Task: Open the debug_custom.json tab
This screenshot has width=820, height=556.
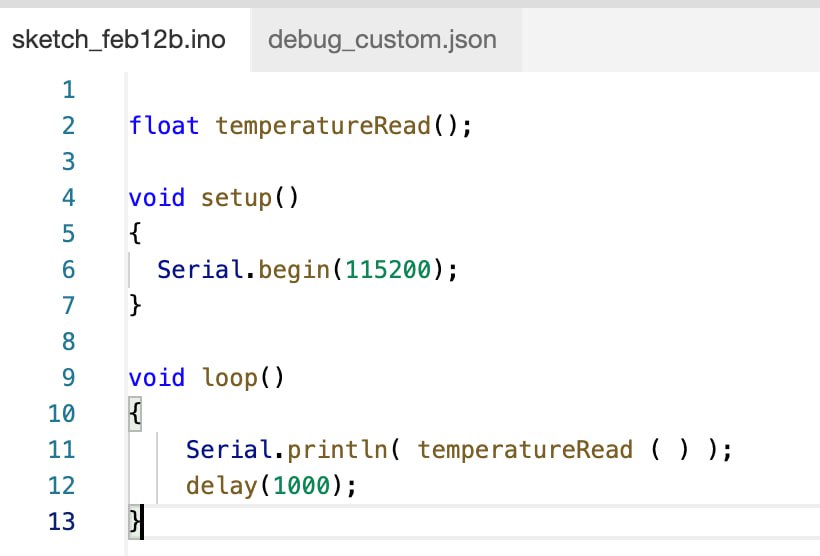Action: [x=383, y=40]
